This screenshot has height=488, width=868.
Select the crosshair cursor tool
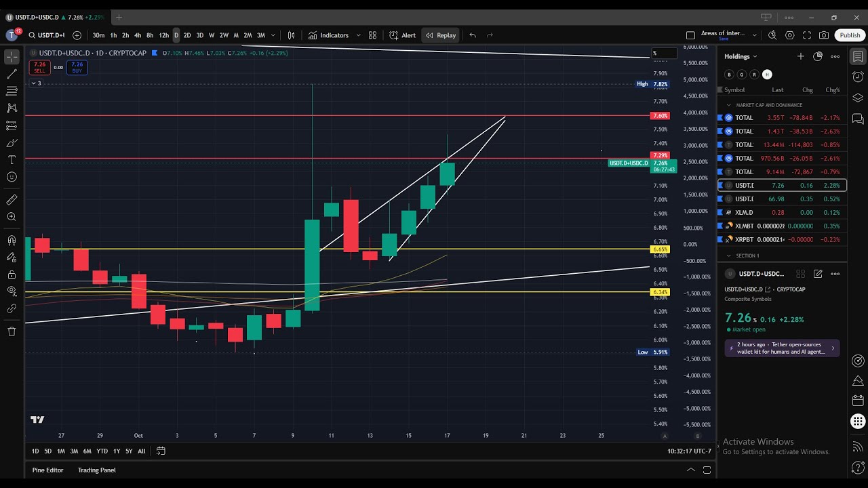click(x=12, y=57)
